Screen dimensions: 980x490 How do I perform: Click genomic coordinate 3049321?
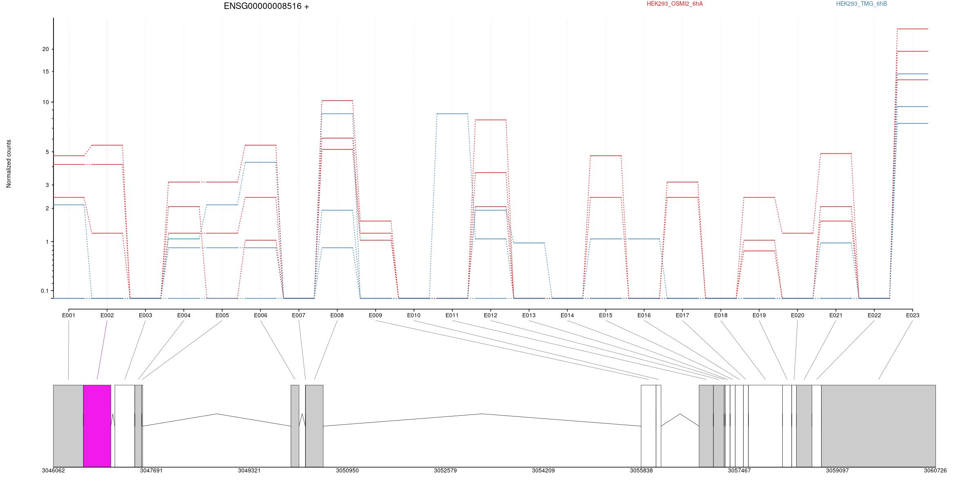249,470
